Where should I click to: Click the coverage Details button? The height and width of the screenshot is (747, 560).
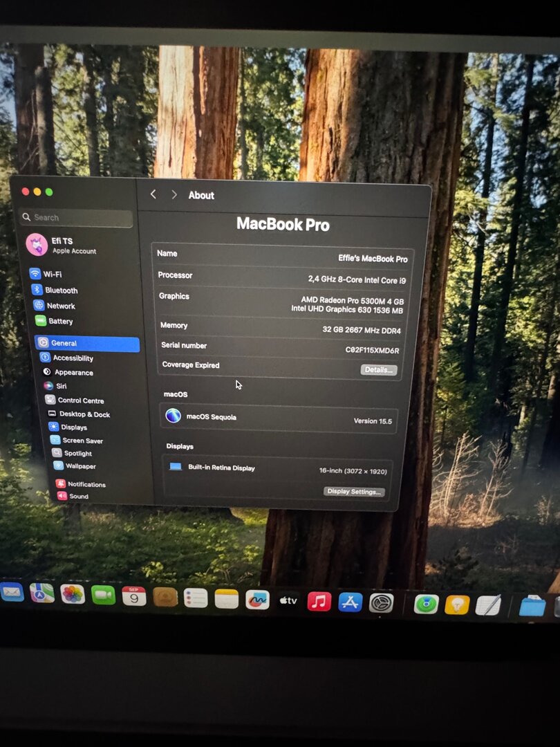[x=379, y=369]
